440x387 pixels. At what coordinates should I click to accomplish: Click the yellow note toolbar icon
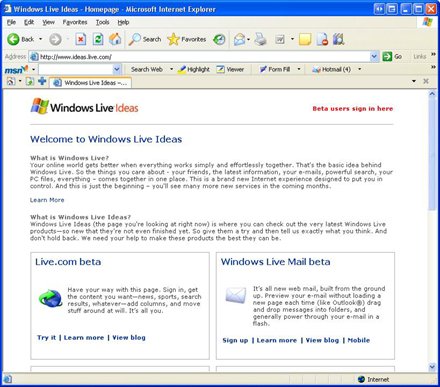[305, 39]
